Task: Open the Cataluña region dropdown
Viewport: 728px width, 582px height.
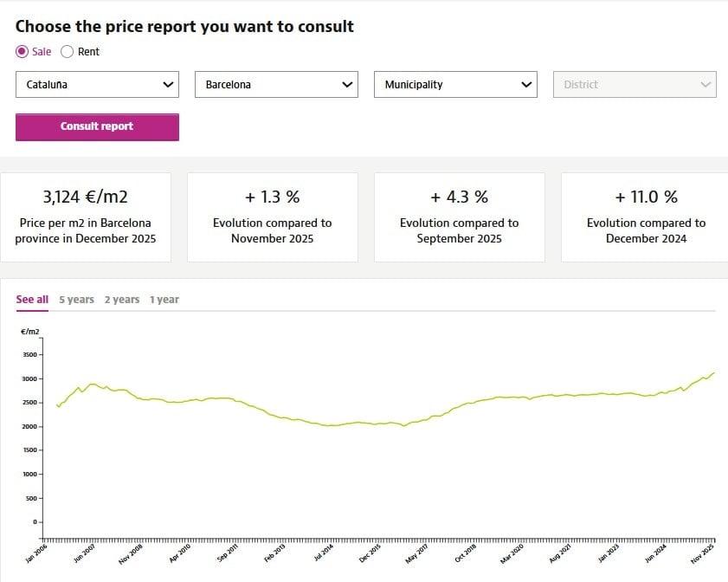Action: click(x=96, y=84)
